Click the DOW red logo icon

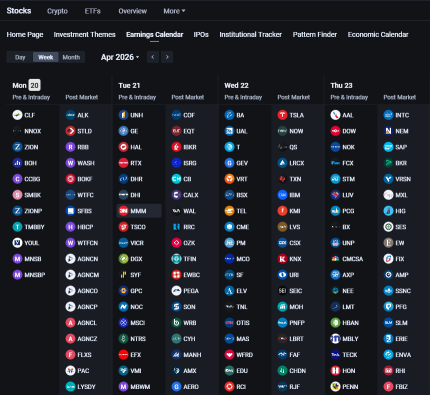coord(335,131)
